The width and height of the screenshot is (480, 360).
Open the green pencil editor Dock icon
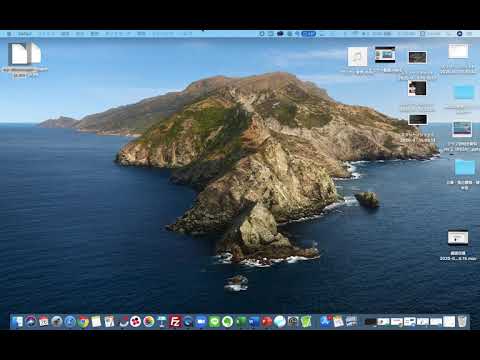click(306, 322)
